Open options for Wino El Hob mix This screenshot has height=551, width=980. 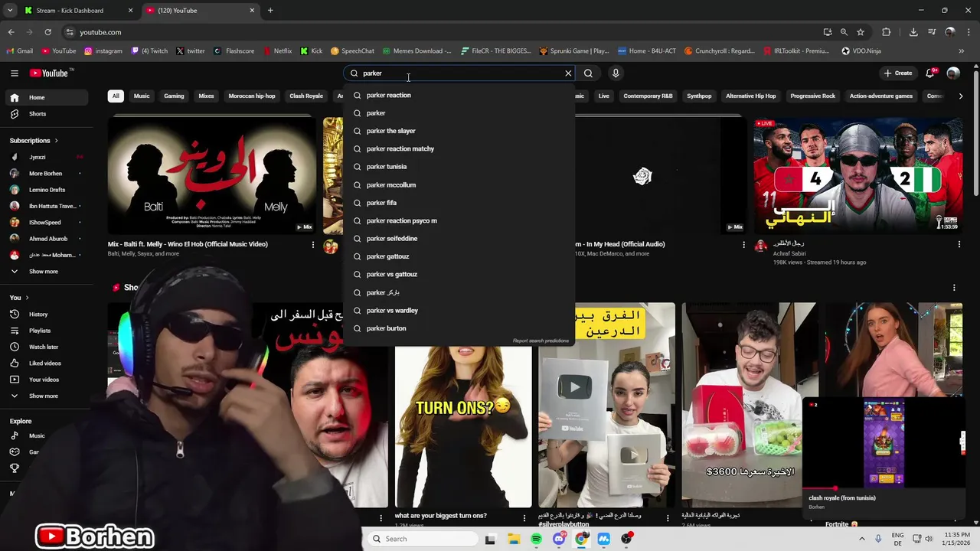(312, 245)
